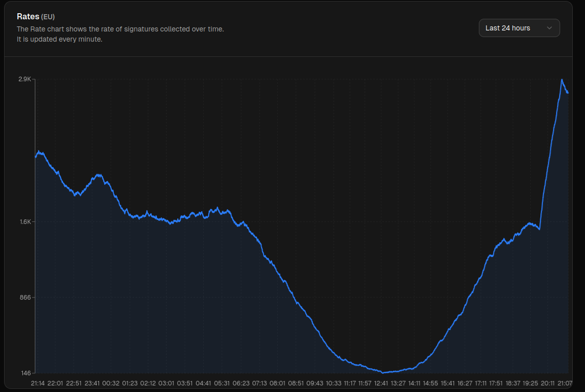The height and width of the screenshot is (392, 585).
Task: Click the 22:01 x-axis time label
Action: [55, 383]
